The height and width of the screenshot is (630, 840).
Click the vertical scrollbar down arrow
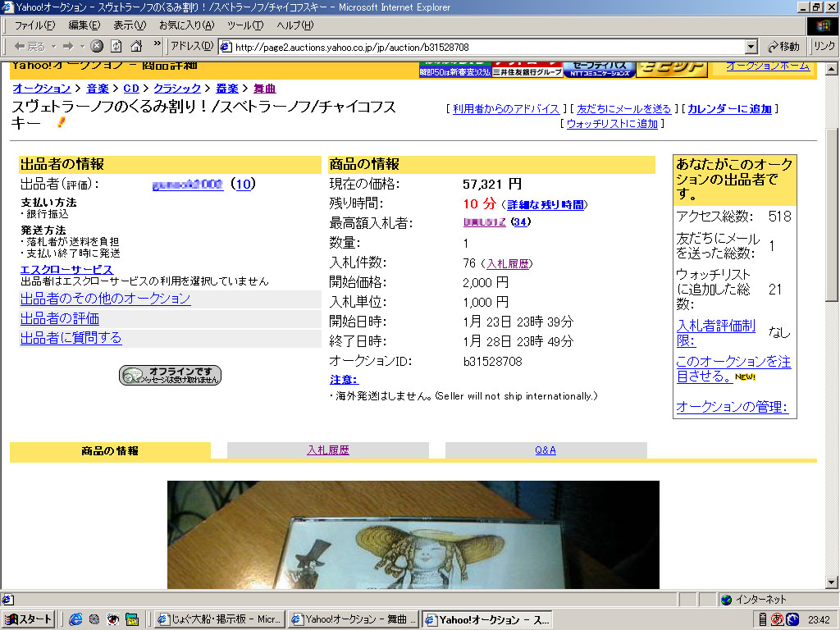point(832,582)
